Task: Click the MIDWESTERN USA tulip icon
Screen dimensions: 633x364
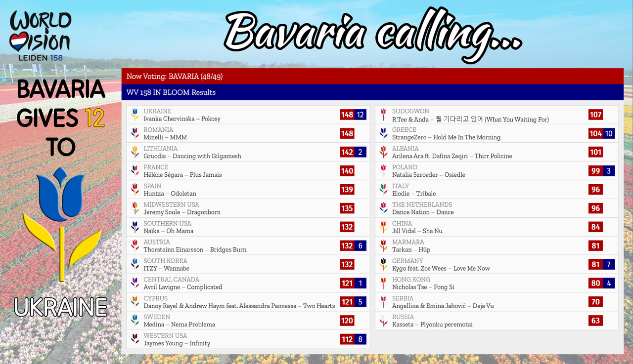Action: point(135,208)
